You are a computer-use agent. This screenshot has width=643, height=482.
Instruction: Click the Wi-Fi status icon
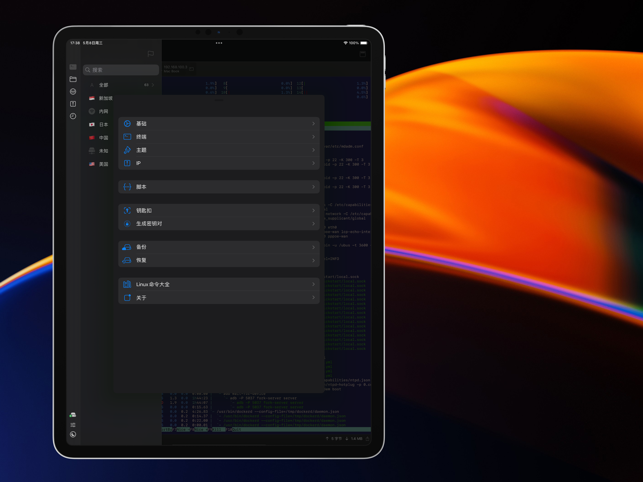(345, 43)
